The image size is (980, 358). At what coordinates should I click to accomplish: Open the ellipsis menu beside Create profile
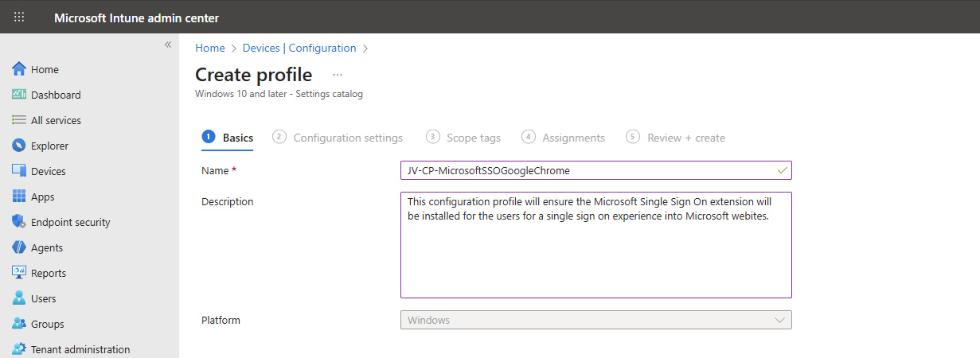pyautogui.click(x=338, y=75)
